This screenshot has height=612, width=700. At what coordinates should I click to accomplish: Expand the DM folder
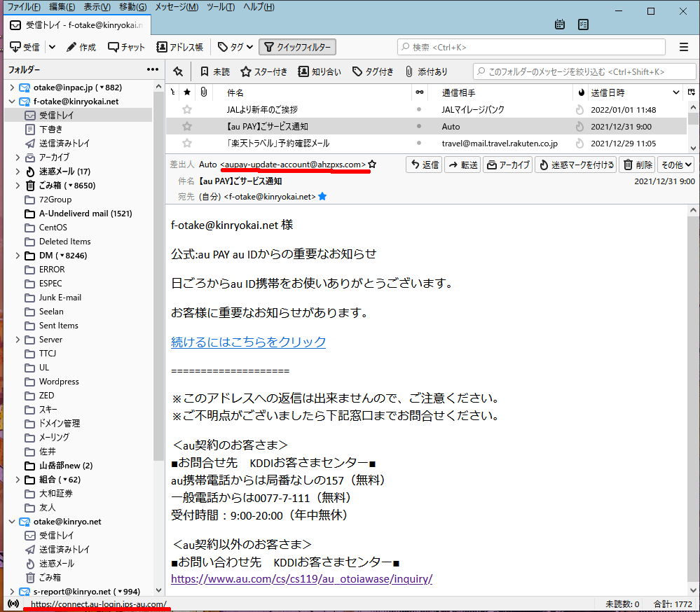[x=18, y=256]
